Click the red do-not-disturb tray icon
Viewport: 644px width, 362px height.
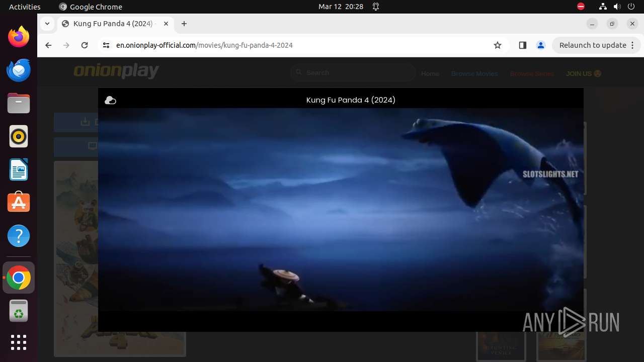[x=581, y=7]
